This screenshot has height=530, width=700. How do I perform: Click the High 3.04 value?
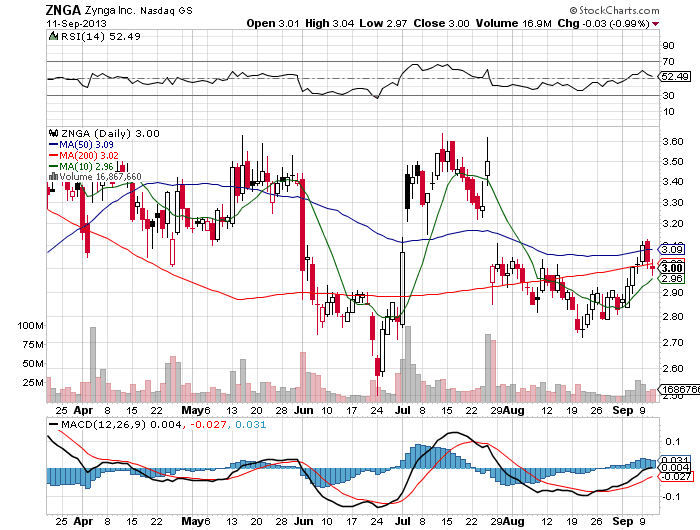click(329, 23)
